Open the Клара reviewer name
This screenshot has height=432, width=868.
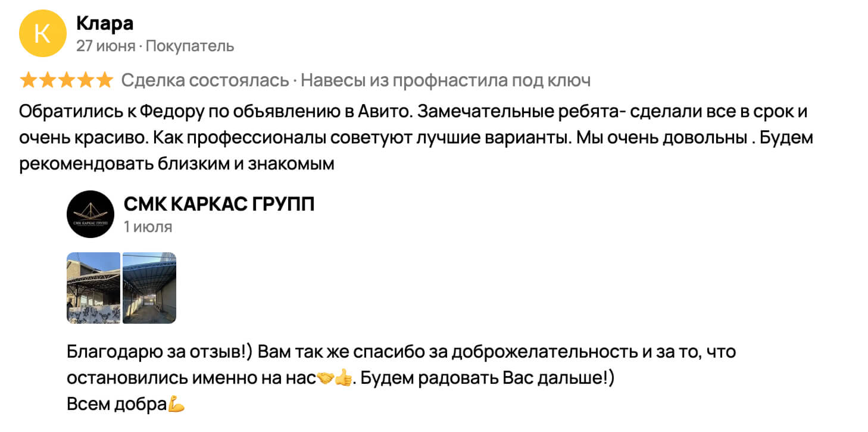(105, 23)
